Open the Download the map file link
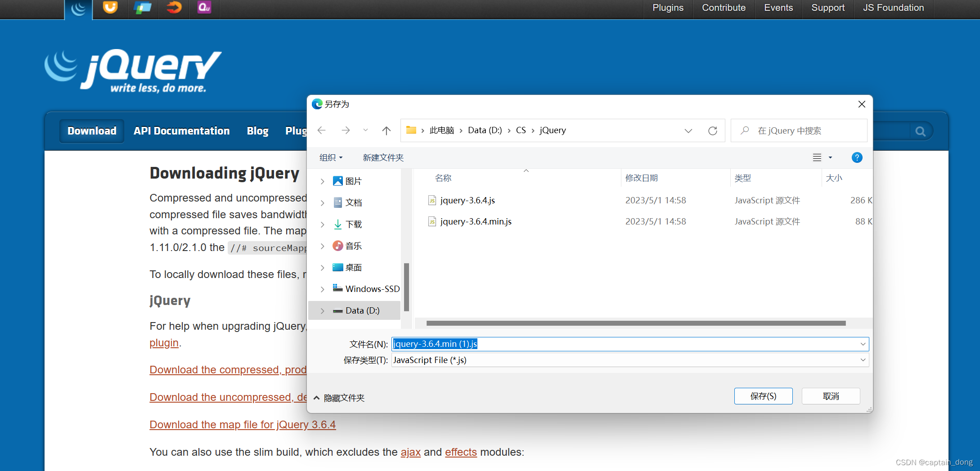Screen dimensions: 980x471 tap(243, 424)
